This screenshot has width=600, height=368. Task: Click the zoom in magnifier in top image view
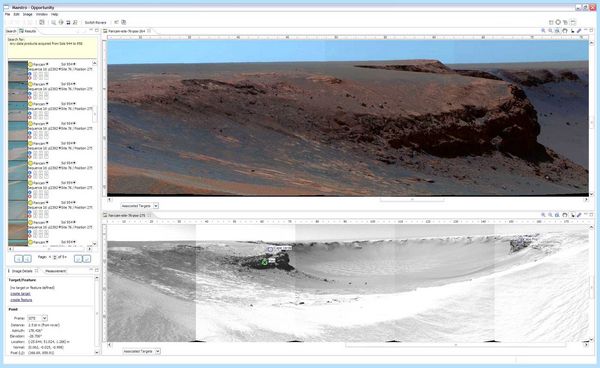click(x=543, y=31)
